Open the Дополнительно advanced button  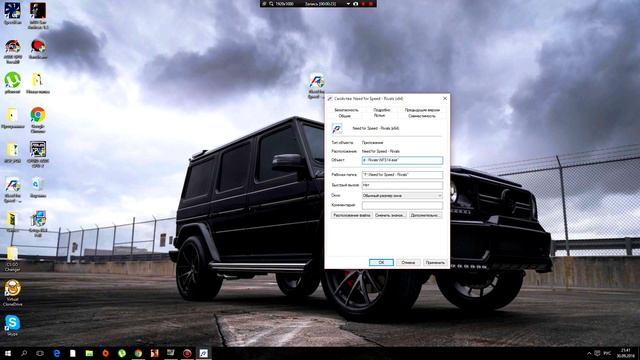(425, 215)
